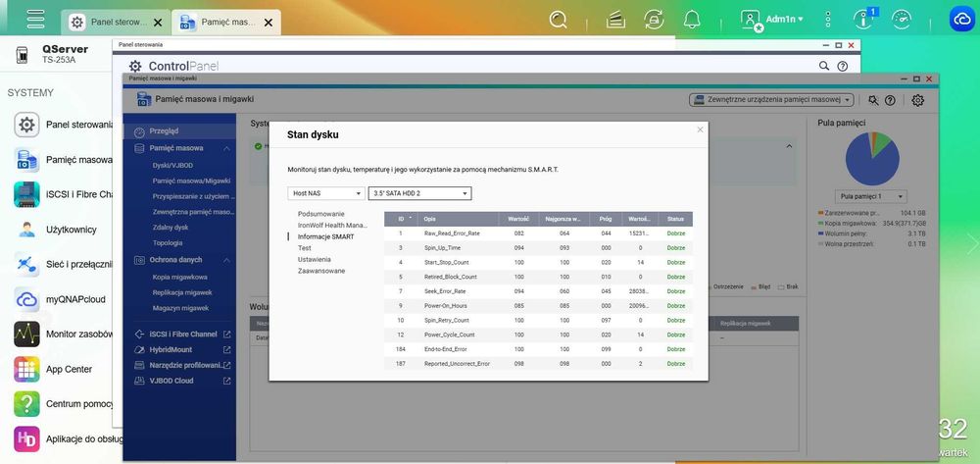The height and width of the screenshot is (464, 980).
Task: Select the Informacje SMART tab
Action: pos(325,236)
